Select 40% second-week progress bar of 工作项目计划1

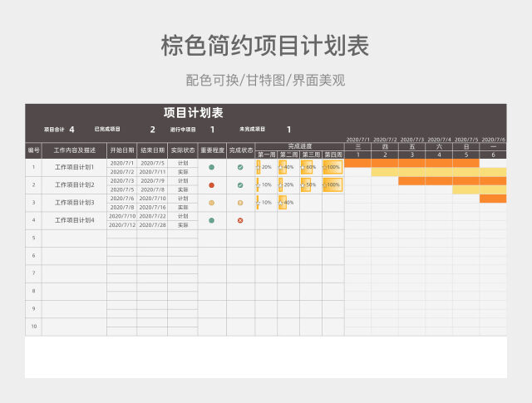[x=283, y=167]
